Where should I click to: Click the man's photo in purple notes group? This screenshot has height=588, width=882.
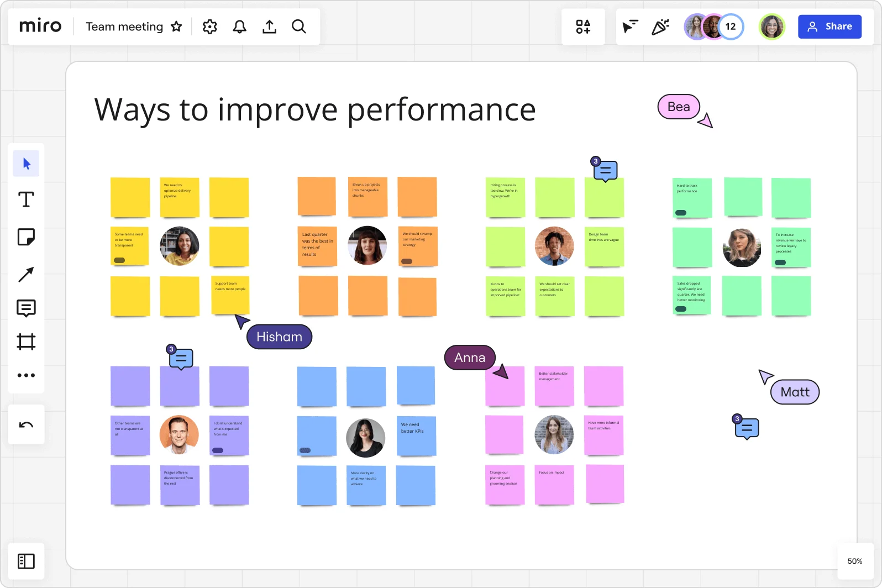179,434
